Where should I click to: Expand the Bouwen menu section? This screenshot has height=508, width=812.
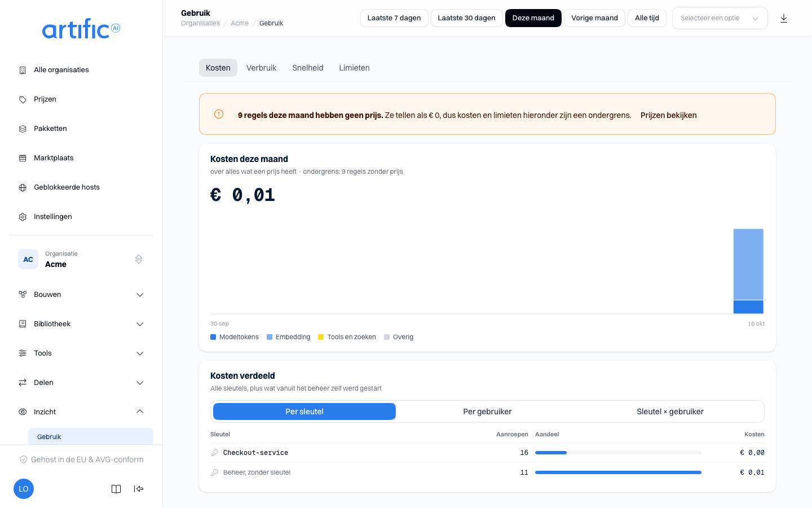(81, 295)
